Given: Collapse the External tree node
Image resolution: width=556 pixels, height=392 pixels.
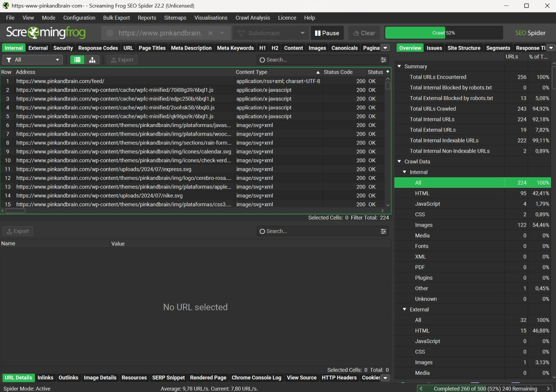Looking at the screenshot, I should (404, 309).
